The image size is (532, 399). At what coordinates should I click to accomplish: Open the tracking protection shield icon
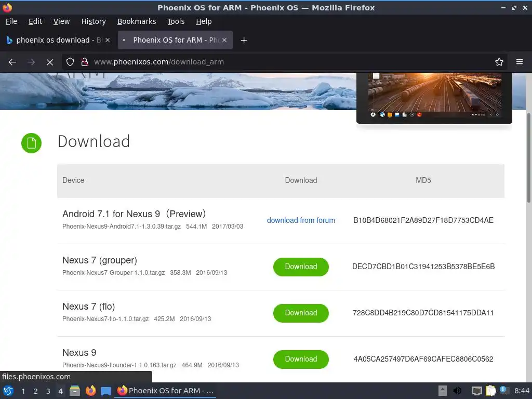pos(70,62)
